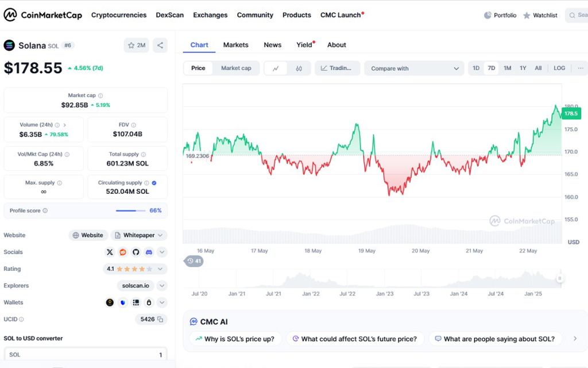The width and height of the screenshot is (588, 368).
Task: Expand the Rating details chevron
Action: 160,269
